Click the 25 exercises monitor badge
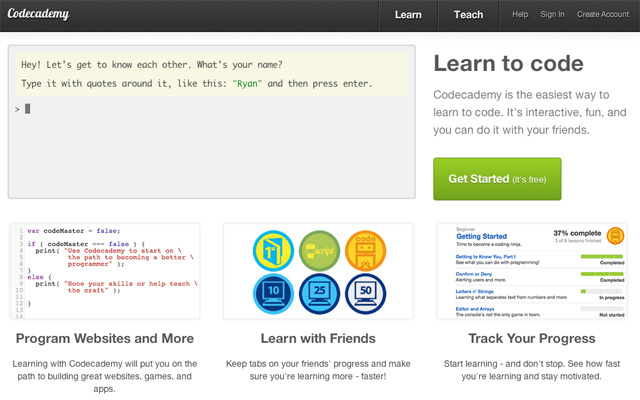Viewport: 640px width, 400px height. [316, 294]
